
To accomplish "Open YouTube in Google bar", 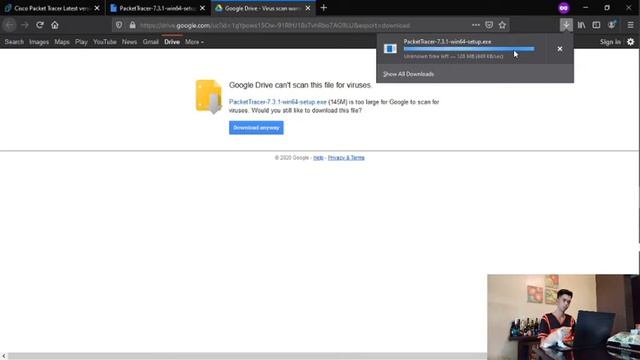I will [104, 42].
